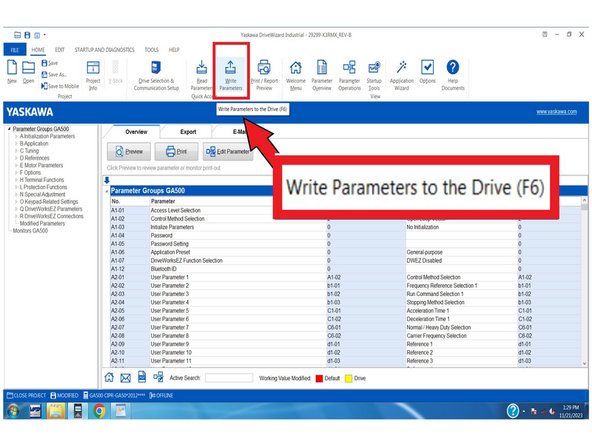Click the e-mail envelope icon in the bottom toolbar
The width and height of the screenshot is (592, 444).
(125, 378)
